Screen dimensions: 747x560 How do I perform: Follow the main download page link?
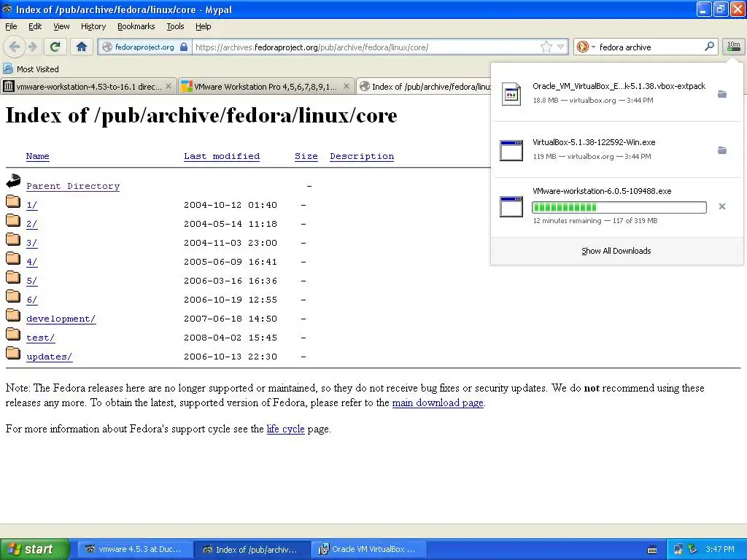pos(438,402)
